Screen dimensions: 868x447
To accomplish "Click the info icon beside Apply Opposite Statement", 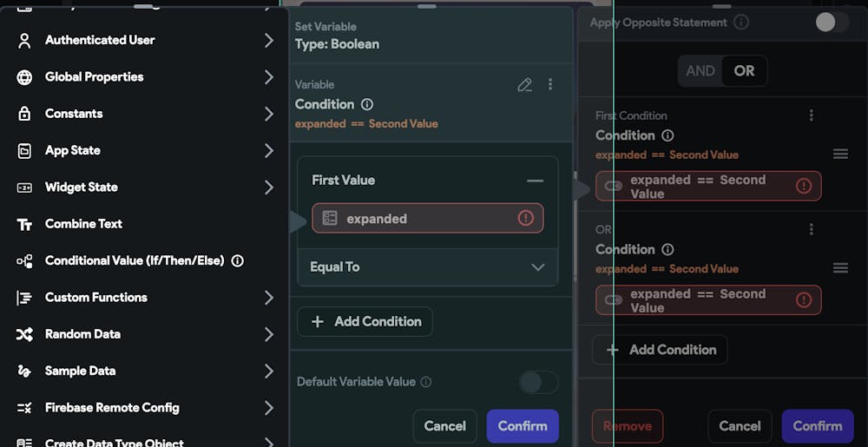I will tap(741, 23).
